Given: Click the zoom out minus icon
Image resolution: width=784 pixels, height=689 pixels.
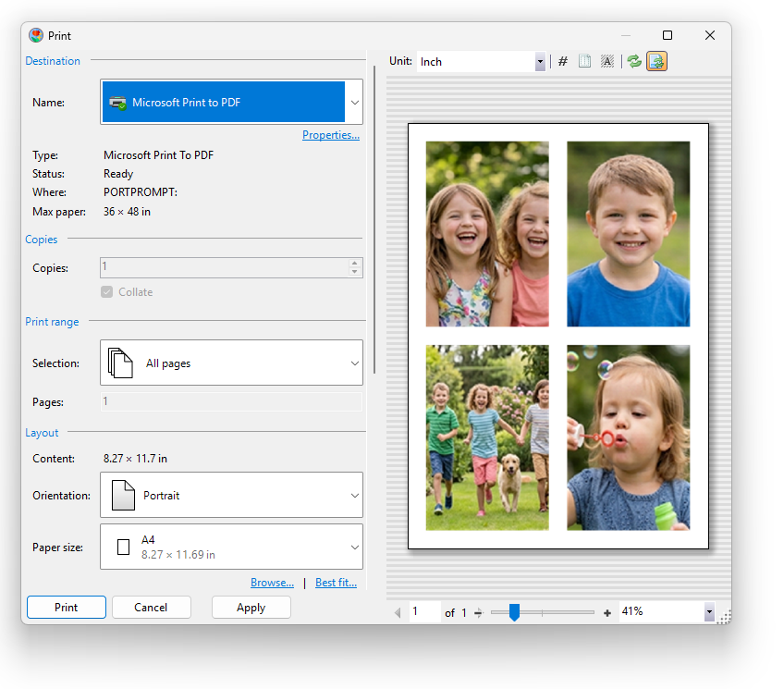Looking at the screenshot, I should pos(479,613).
